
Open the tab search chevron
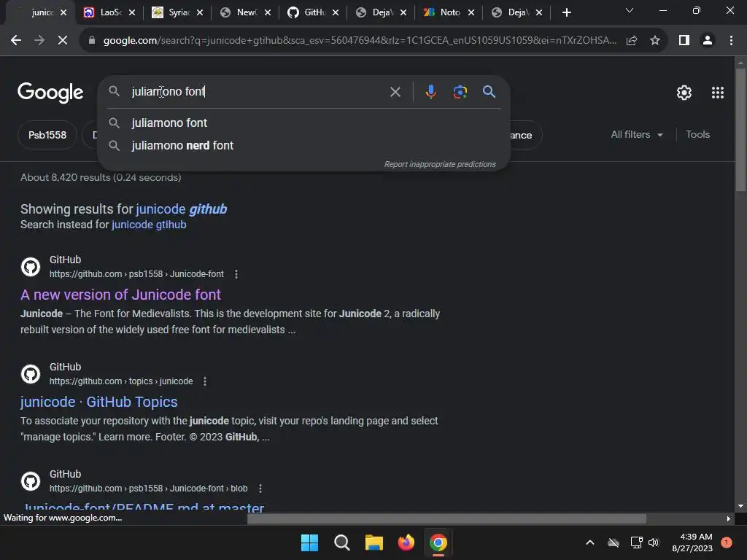click(630, 10)
